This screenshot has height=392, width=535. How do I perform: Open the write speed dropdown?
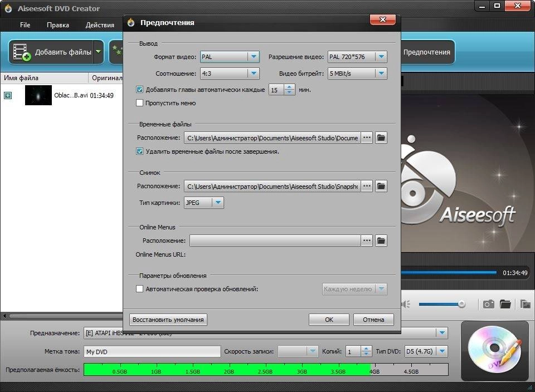point(312,351)
